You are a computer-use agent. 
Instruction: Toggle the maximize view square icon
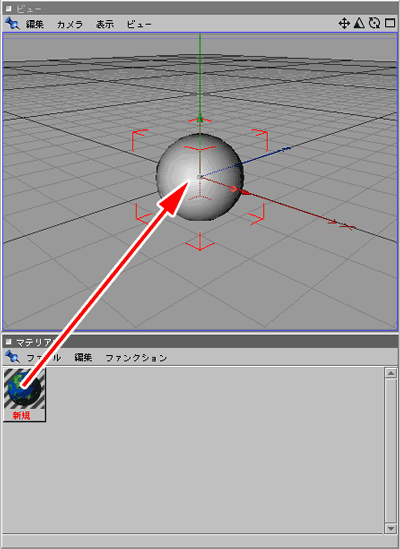tap(390, 23)
